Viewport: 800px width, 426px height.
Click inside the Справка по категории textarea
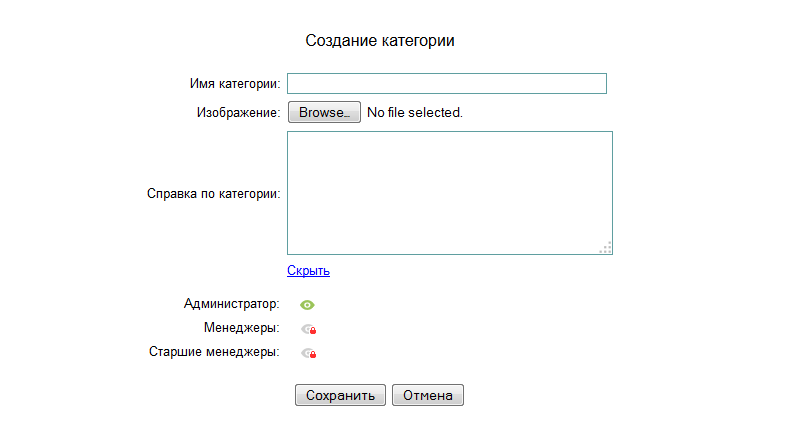pyautogui.click(x=449, y=193)
